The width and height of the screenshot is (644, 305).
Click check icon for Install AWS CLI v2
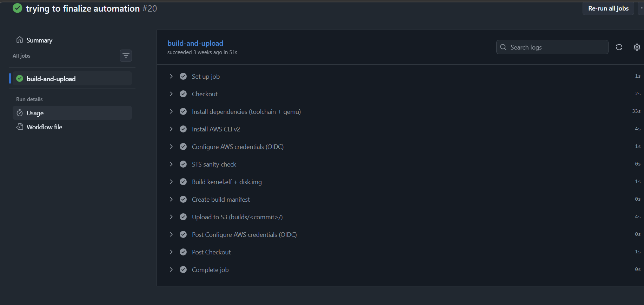(183, 129)
